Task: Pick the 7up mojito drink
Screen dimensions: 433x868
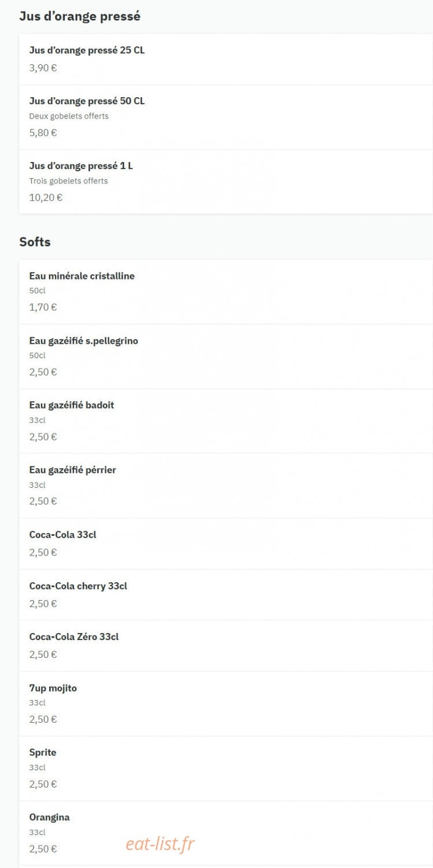Action: pos(226,704)
